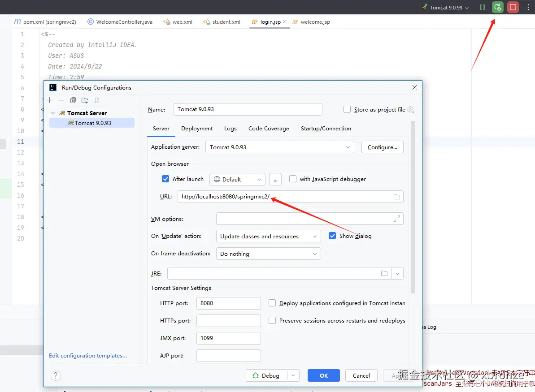Viewport: 535px width, 392px height.
Task: Click the browser ellipsis button
Action: (x=275, y=179)
